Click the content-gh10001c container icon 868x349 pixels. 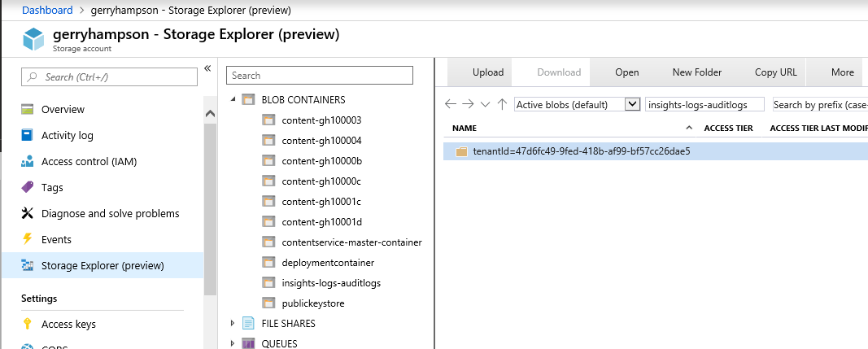[268, 202]
